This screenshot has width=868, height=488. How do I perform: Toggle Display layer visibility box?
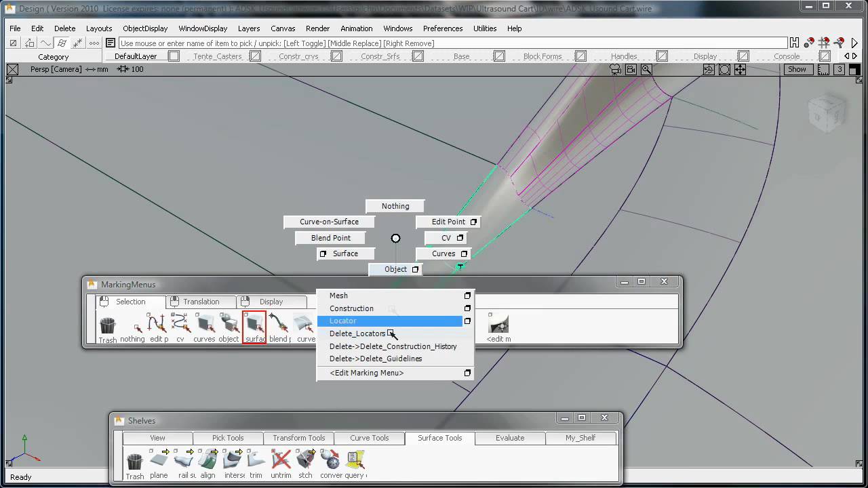tap(743, 56)
